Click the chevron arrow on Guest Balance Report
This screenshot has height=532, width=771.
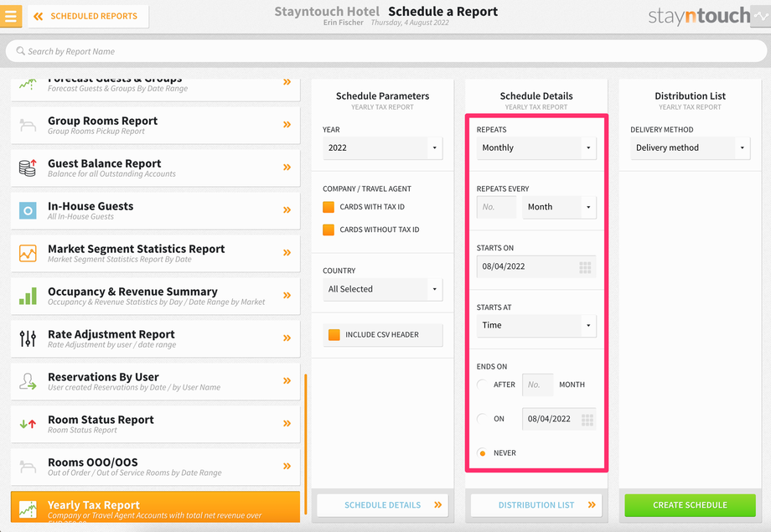coord(287,168)
